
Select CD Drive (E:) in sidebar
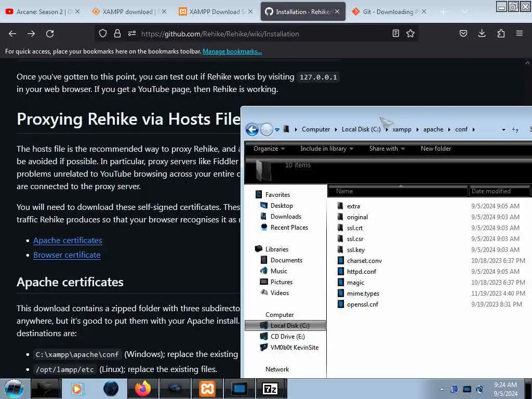pos(287,337)
